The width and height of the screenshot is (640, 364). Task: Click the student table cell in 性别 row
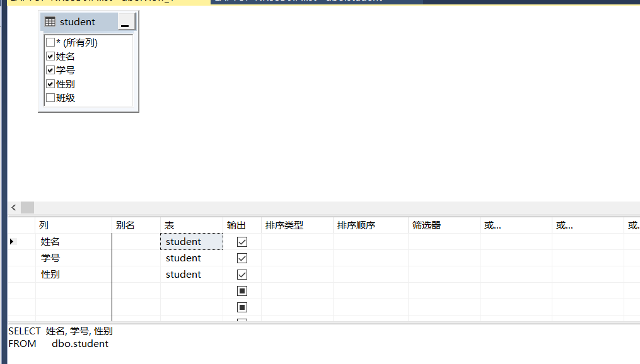(x=192, y=275)
